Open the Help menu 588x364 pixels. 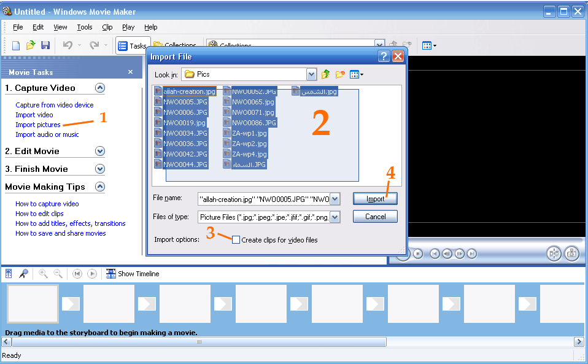tap(151, 27)
